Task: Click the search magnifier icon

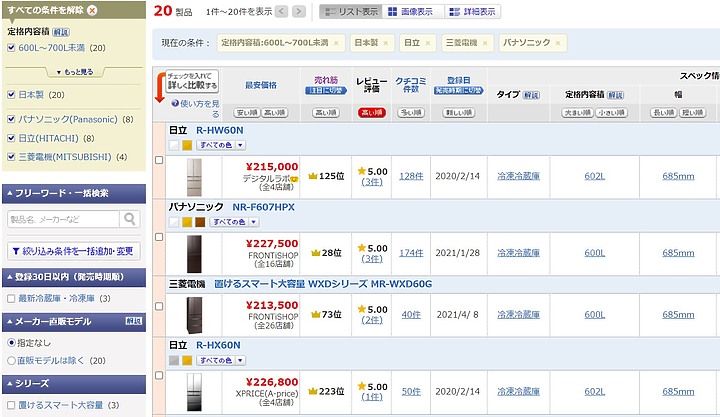Action: coord(130,219)
